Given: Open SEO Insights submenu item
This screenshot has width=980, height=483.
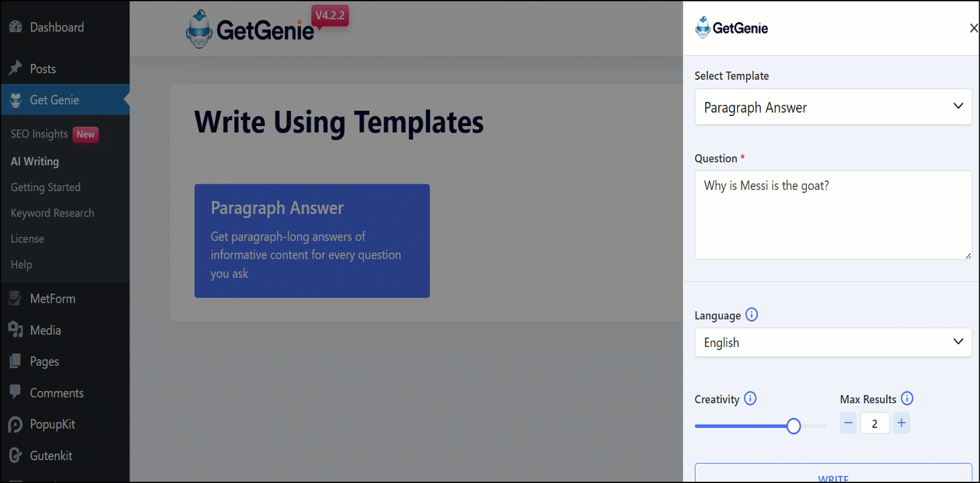Looking at the screenshot, I should pos(40,134).
